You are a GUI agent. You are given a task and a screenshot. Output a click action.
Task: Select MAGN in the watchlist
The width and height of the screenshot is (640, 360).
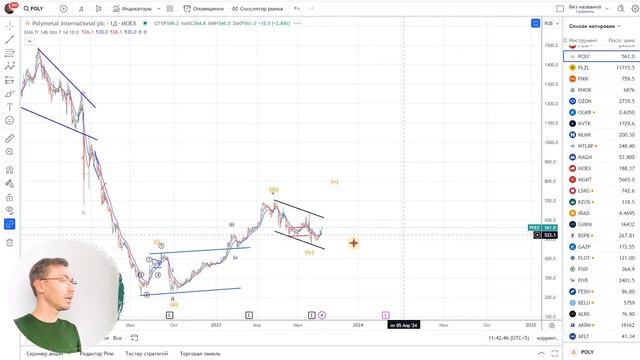(602, 157)
